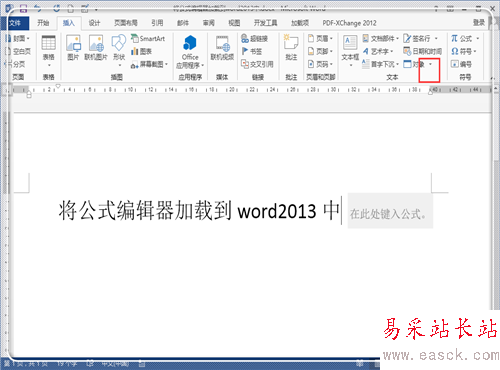500x370 pixels.
Task: Click the equation placeholder 在此处键入公式
Action: click(390, 211)
